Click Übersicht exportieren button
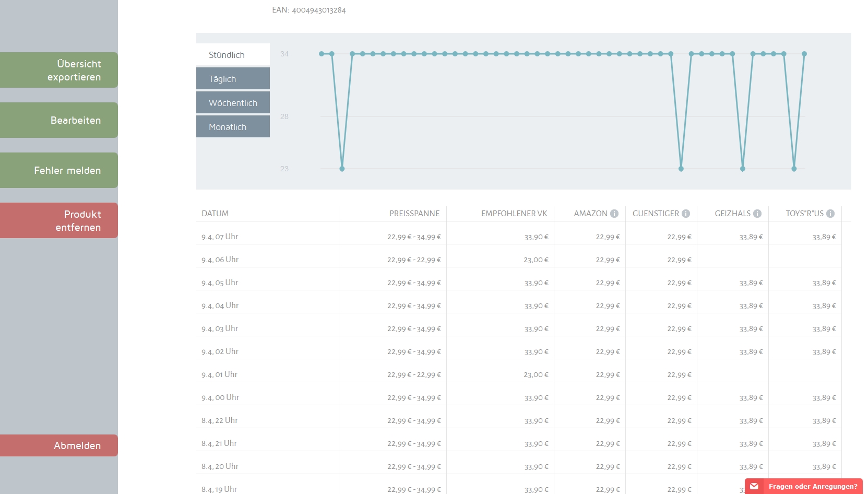 59,70
